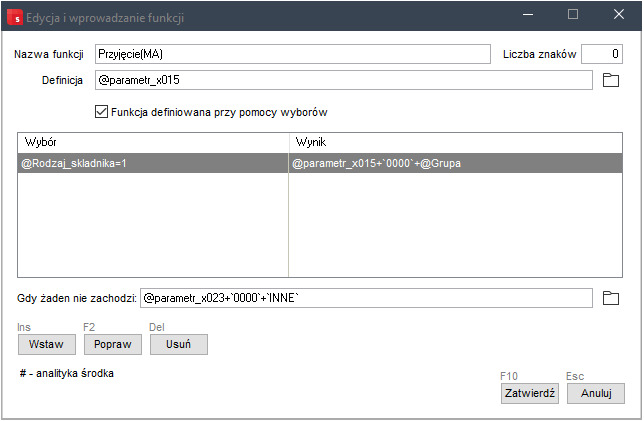Toggle Funkcja definiowana przy pomocy wyborów checkbox
This screenshot has width=644, height=421.
click(101, 112)
